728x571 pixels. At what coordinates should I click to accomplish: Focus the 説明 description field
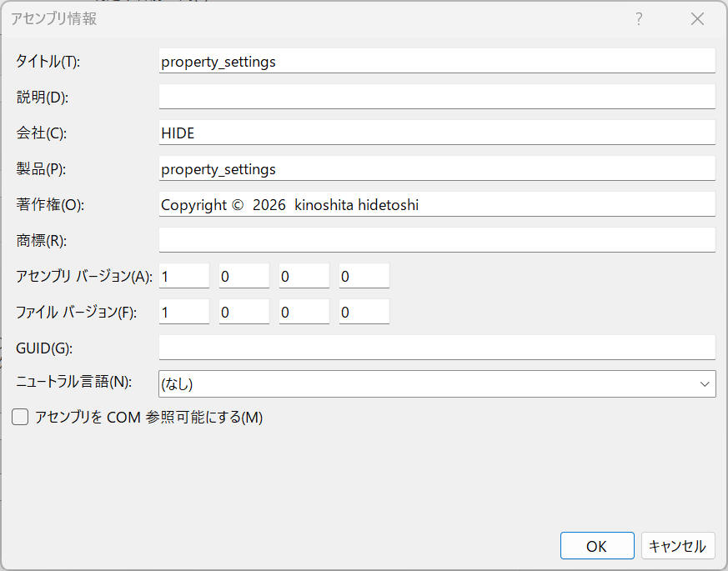coord(437,97)
